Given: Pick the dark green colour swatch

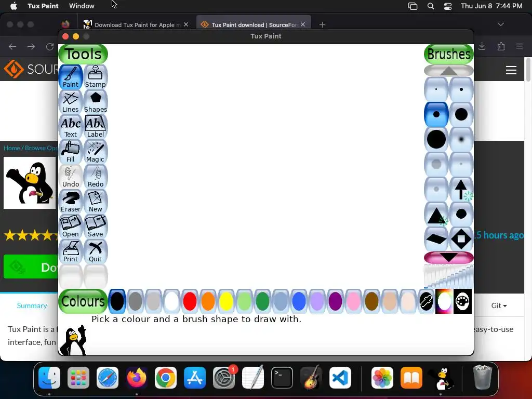Looking at the screenshot, I should pos(262,301).
